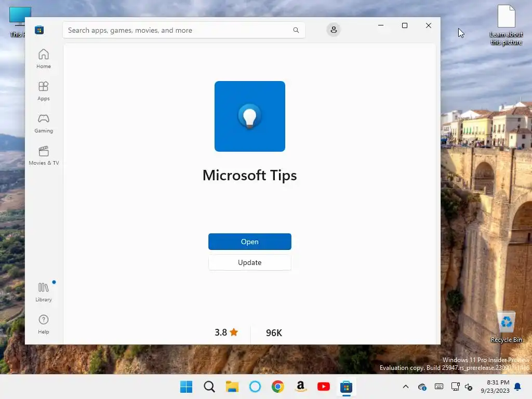
Task: Maximize the Microsoft Store window
Action: (x=404, y=25)
